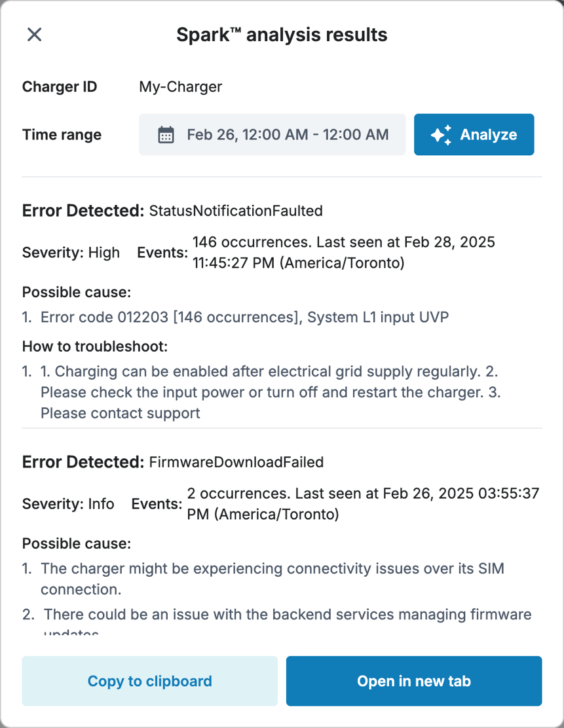Click the Spark analysis results title
This screenshot has height=728, width=564.
point(282,34)
